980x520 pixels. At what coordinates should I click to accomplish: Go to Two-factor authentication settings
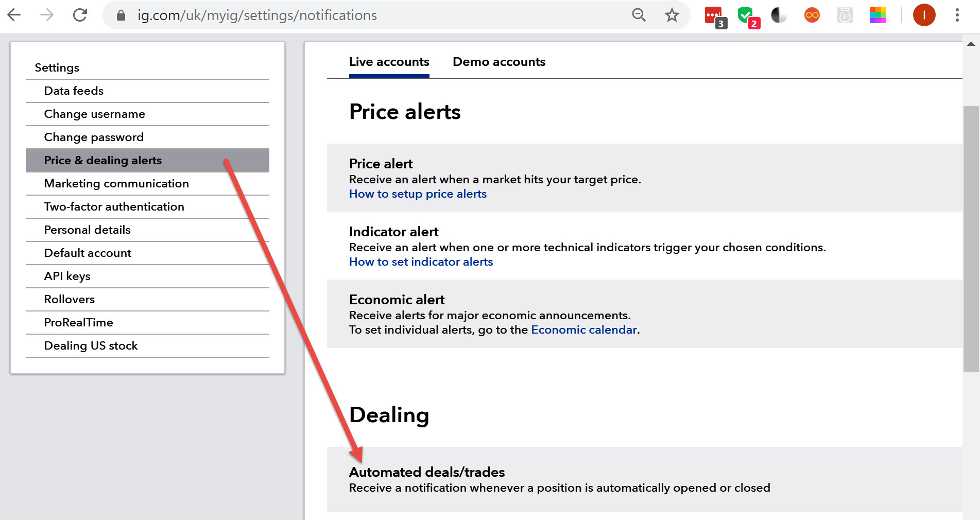(114, 207)
